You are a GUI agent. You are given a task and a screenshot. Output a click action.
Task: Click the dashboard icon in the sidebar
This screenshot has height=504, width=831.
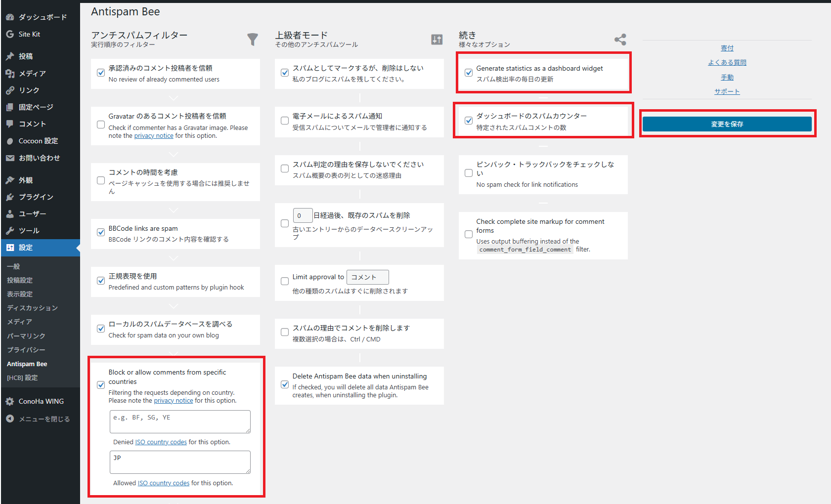(x=10, y=17)
